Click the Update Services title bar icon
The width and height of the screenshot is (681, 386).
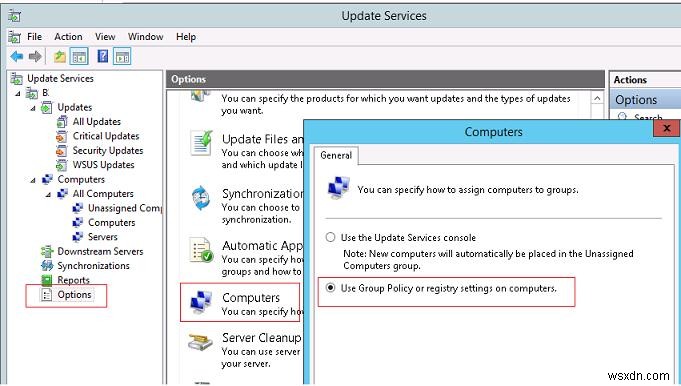click(x=14, y=16)
